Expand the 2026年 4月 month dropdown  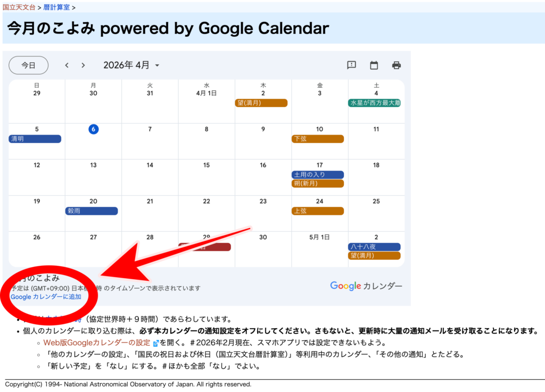pyautogui.click(x=131, y=65)
